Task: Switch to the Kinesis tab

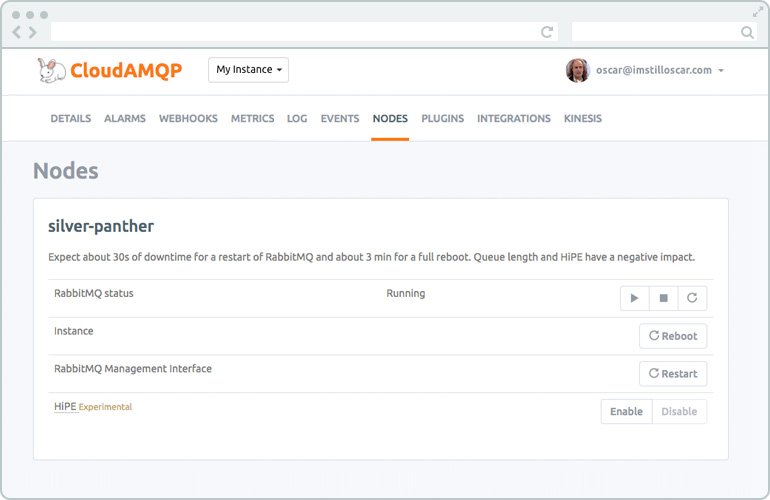Action: pyautogui.click(x=582, y=118)
